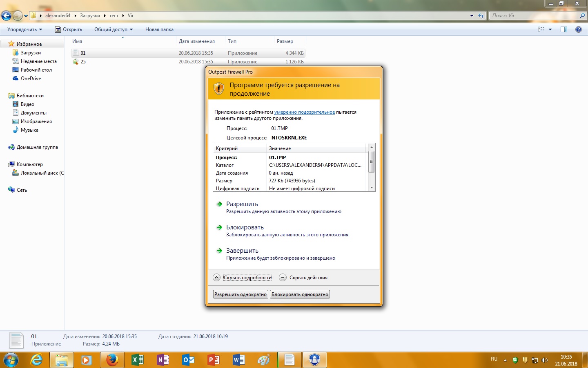Toggle the preview pane button

click(x=564, y=29)
